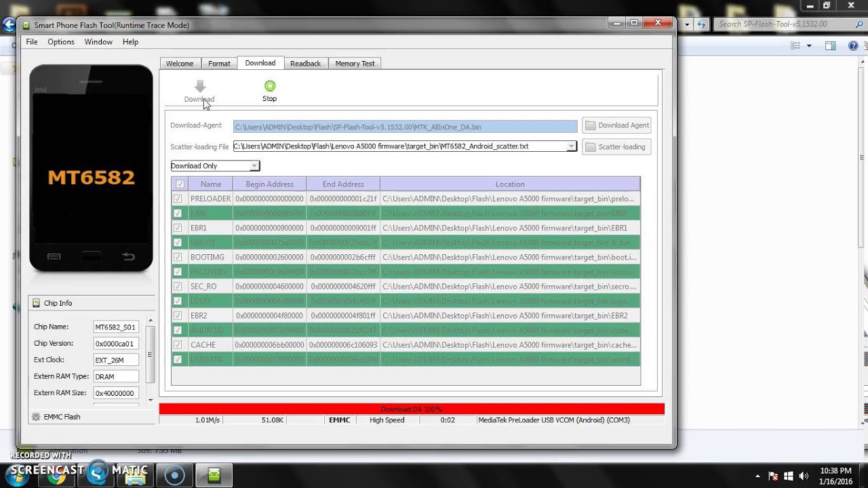Click the blue circle media taskbar icon
The image size is (868, 488).
pyautogui.click(x=174, y=475)
